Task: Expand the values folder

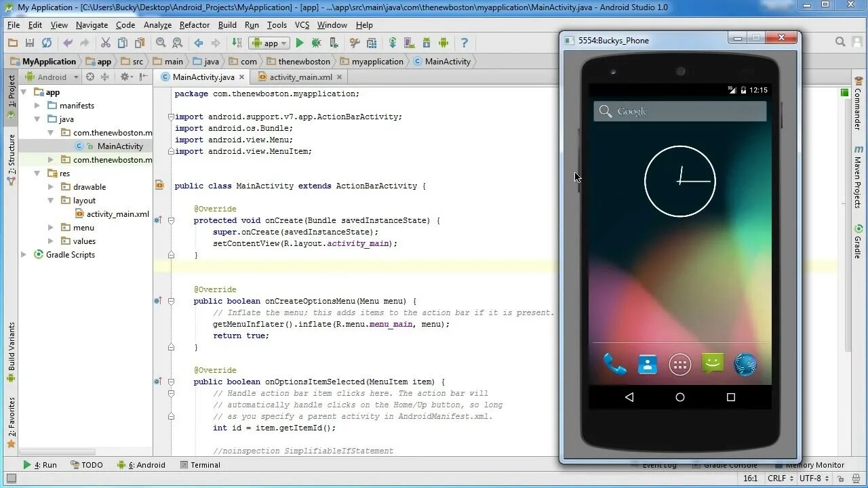Action: click(x=51, y=241)
